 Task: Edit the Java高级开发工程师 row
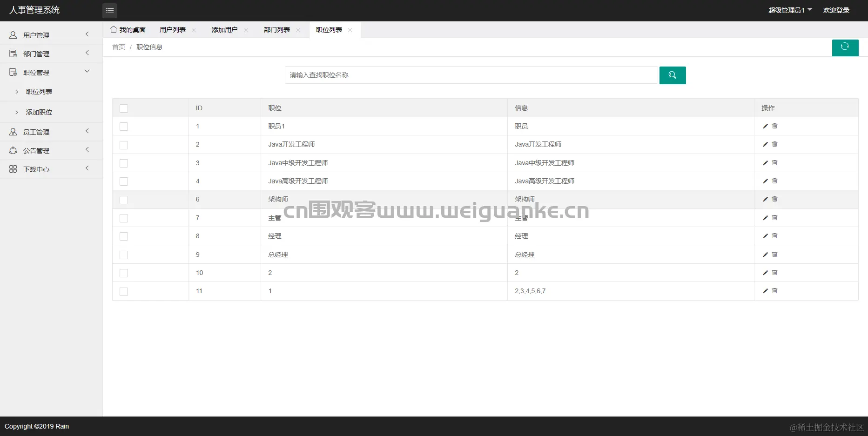766,181
